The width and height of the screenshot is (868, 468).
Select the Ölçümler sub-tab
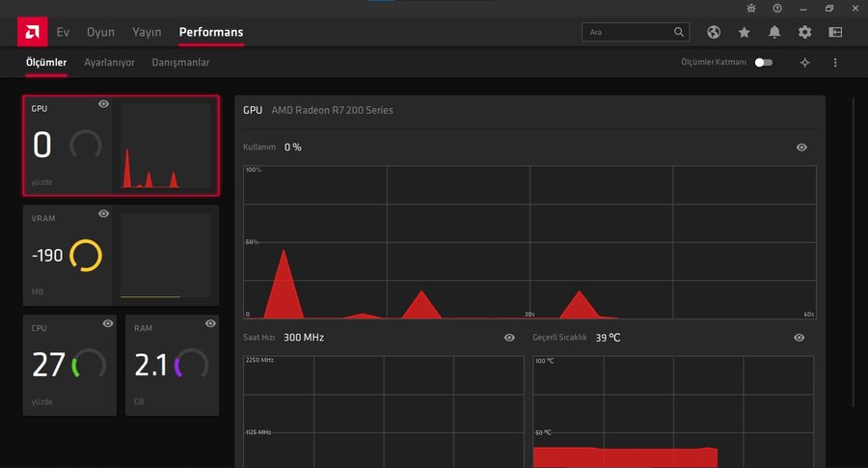tap(46, 63)
